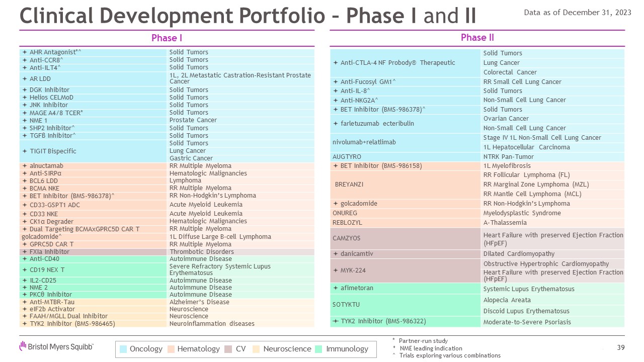The width and height of the screenshot is (644, 362).
Task: Click the PKCθ Inhibitor cell
Action: 93,295
